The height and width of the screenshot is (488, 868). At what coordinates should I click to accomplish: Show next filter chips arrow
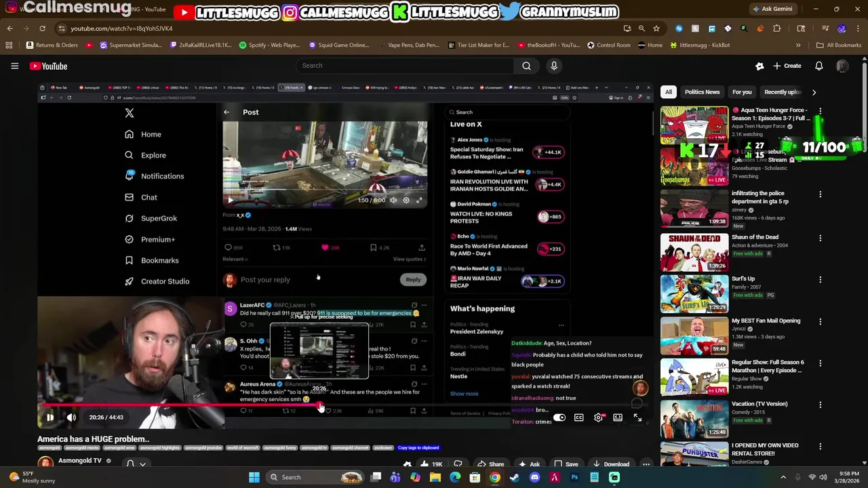tap(814, 92)
